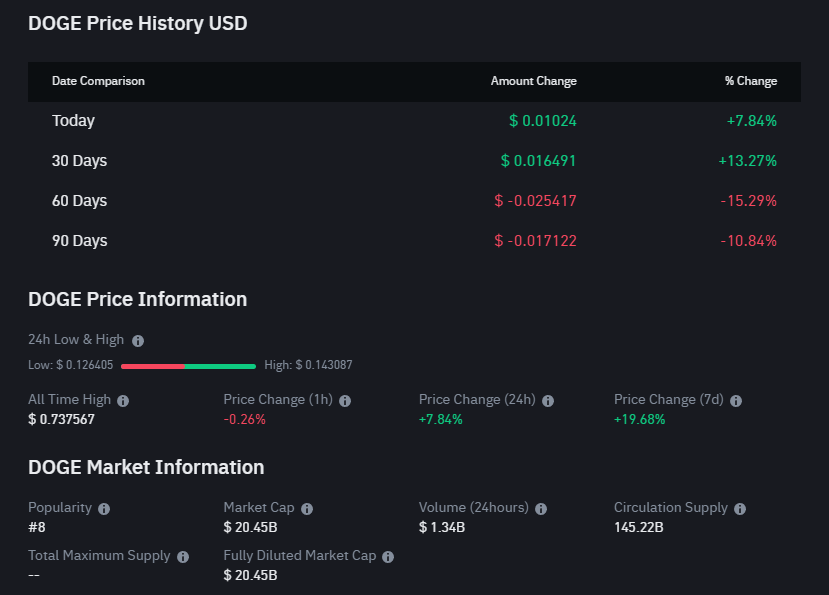Open the All Time High info tooltip icon
Screen dimensions: 829x595
123,401
